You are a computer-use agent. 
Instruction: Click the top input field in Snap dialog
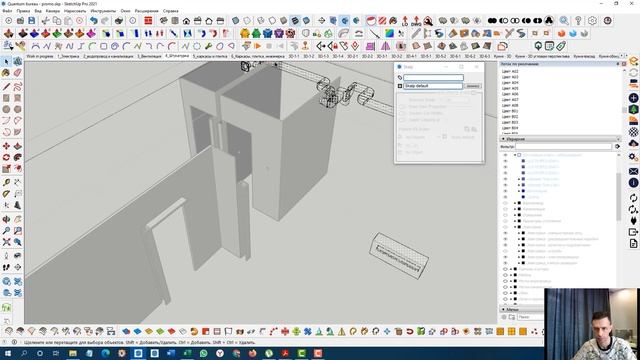tap(433, 78)
